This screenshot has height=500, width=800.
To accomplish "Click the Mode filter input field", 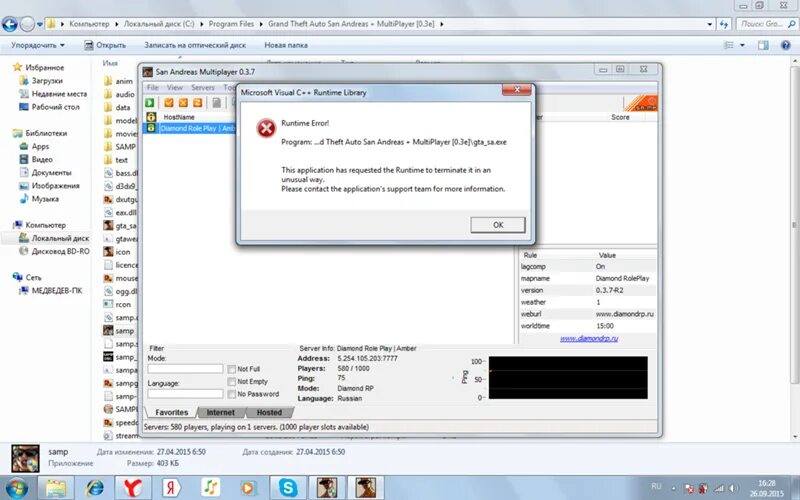I will [185, 368].
